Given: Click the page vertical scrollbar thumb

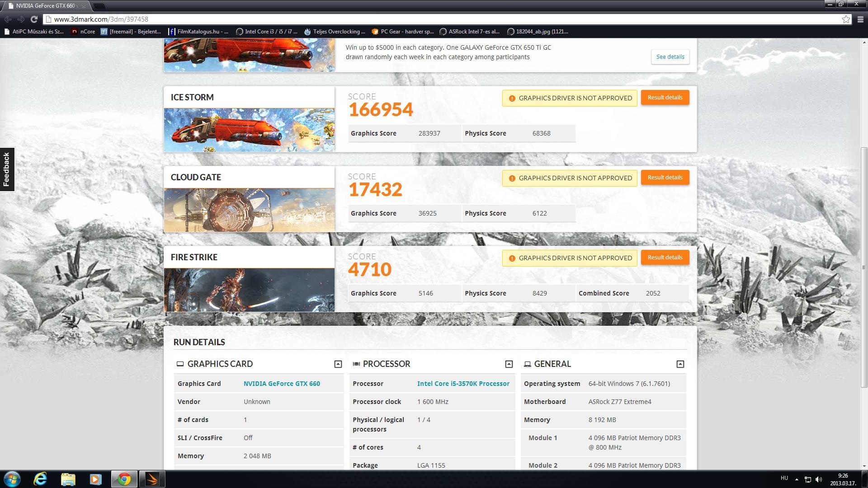Looking at the screenshot, I should point(864,267).
